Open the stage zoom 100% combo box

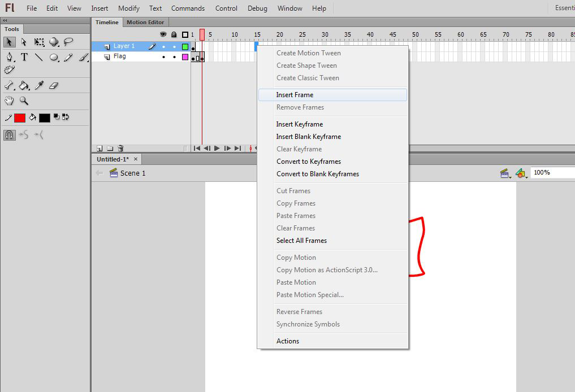click(552, 172)
